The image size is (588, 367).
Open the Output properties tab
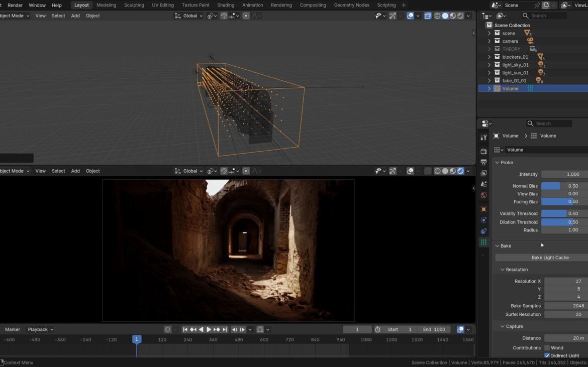(483, 162)
